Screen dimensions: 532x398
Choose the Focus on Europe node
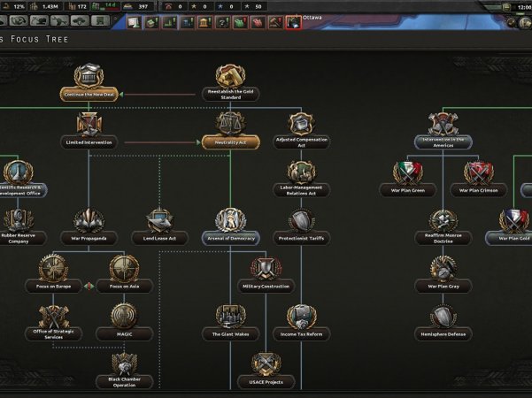[x=54, y=287]
